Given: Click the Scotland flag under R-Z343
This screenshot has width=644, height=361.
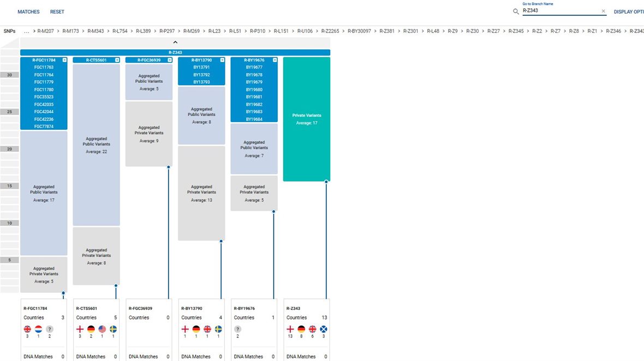Looking at the screenshot, I should [324, 329].
